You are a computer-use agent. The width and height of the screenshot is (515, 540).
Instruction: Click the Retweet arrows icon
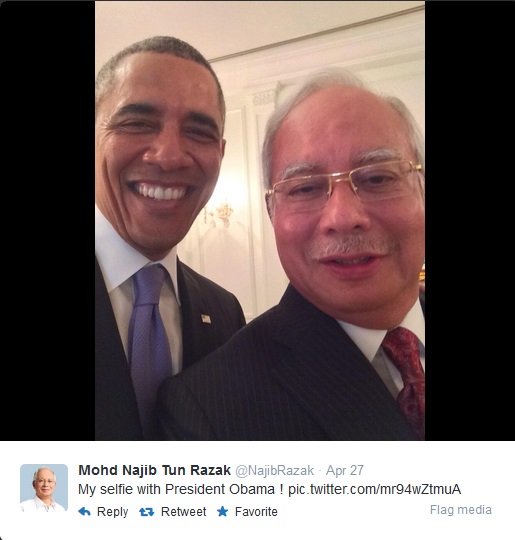tap(146, 512)
